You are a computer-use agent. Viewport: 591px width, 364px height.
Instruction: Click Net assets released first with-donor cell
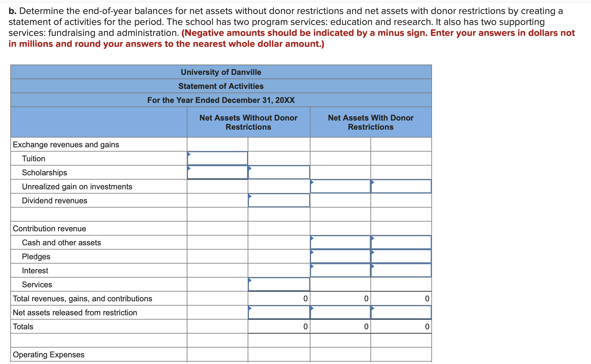tap(340, 312)
